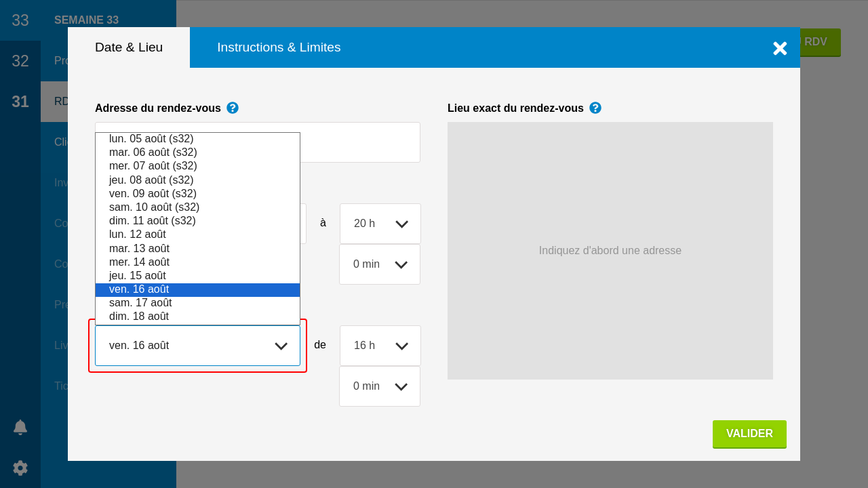Image resolution: width=868 pixels, height=488 pixels.
Task: Pick sam. 17 août in date list
Action: tap(140, 303)
